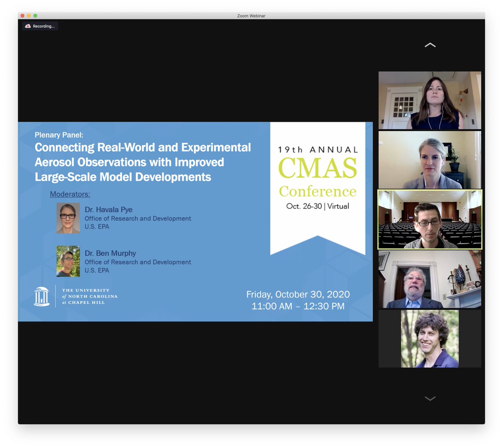The width and height of the screenshot is (503, 448).
Task: Click "Office of Research and Development" under Havala Pye
Action: point(138,218)
